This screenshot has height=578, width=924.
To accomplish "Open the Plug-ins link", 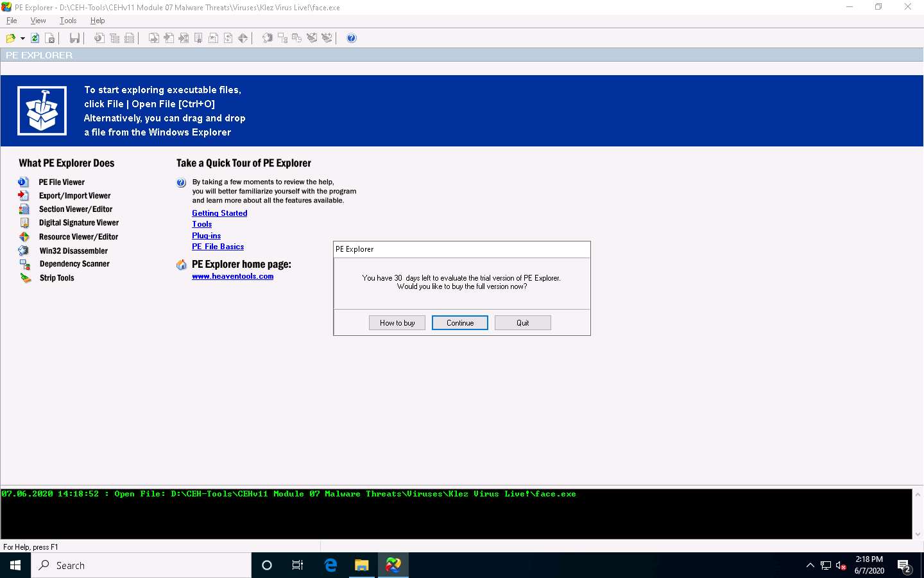I will (x=206, y=236).
